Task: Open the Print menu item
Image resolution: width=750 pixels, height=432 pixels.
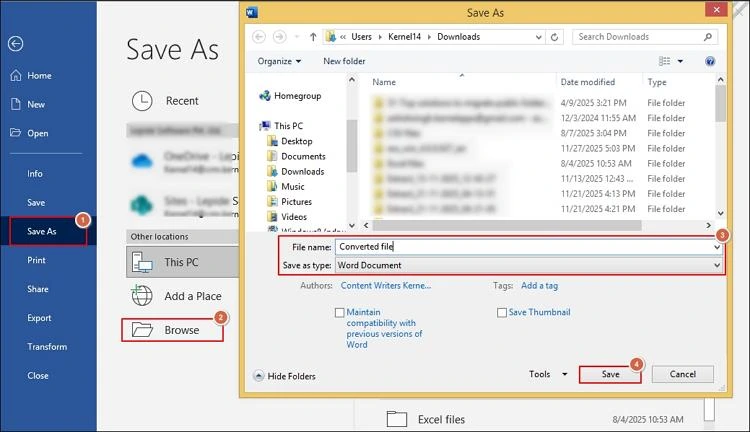Action: [x=36, y=260]
